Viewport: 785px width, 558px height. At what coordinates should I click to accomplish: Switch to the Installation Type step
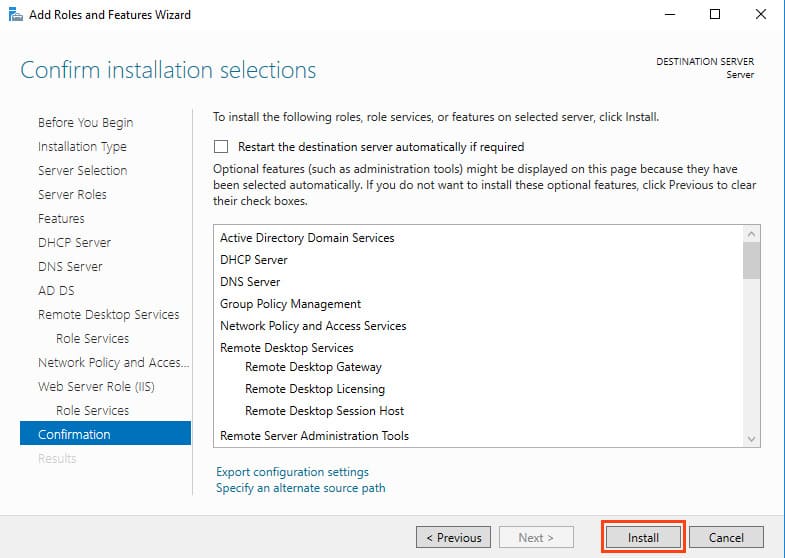pos(82,146)
